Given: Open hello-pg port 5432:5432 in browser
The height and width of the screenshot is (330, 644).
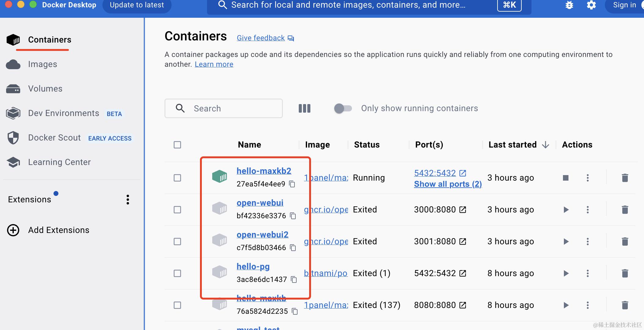Looking at the screenshot, I should pyautogui.click(x=463, y=273).
